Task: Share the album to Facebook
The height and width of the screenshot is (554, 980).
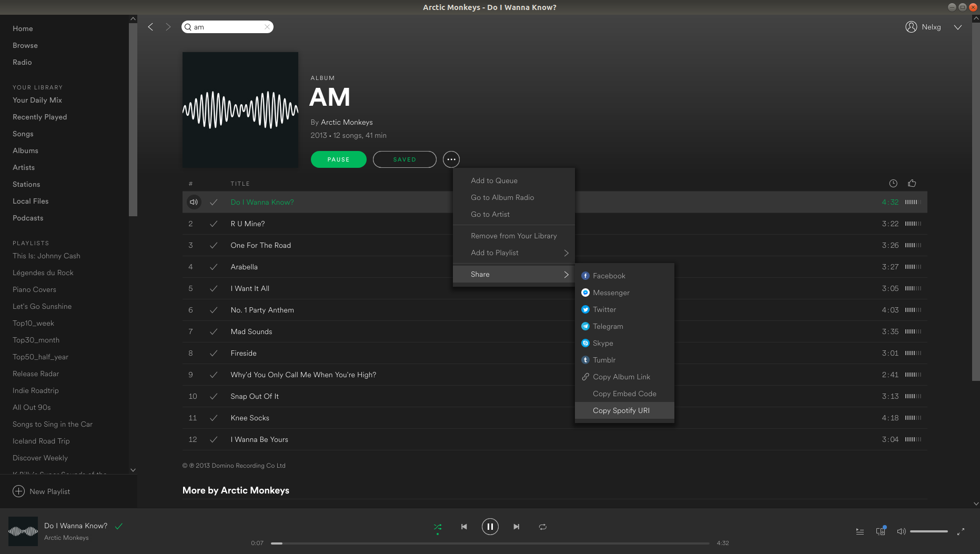Action: (609, 275)
